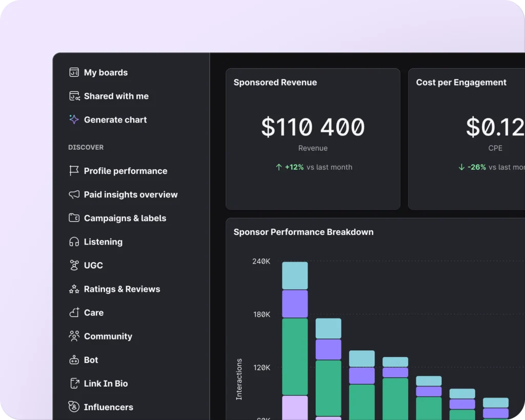Open Campaigns & labels section

[125, 218]
